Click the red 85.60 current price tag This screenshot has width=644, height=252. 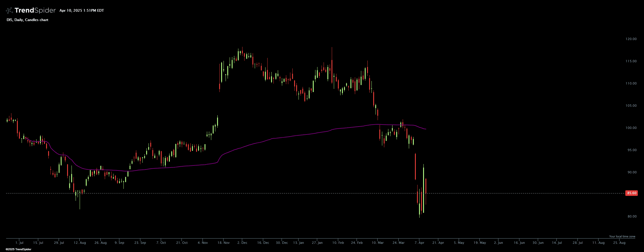(x=632, y=193)
